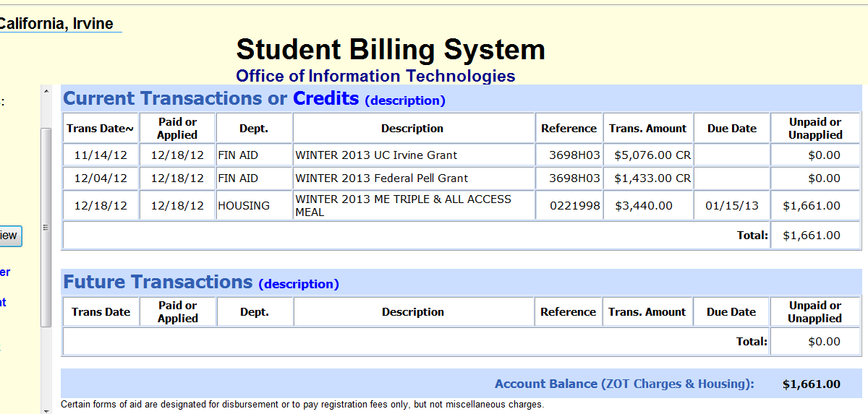Click the Due Date header in Current Transactions
This screenshot has height=414, width=868.
(732, 129)
